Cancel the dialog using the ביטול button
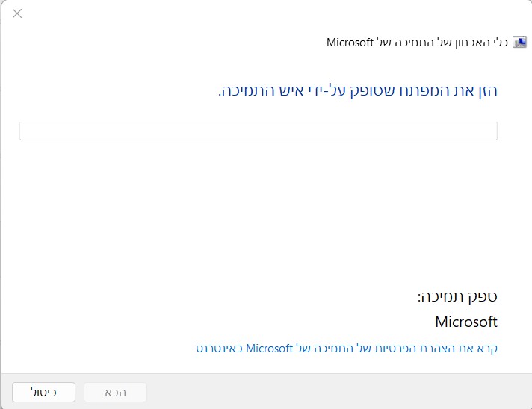The width and height of the screenshot is (532, 409). click(44, 392)
